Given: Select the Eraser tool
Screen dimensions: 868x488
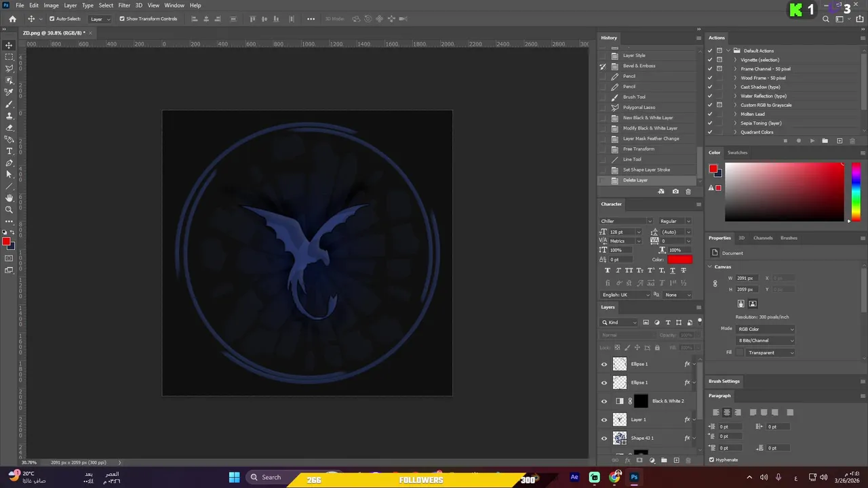Looking at the screenshot, I should coord(9,127).
